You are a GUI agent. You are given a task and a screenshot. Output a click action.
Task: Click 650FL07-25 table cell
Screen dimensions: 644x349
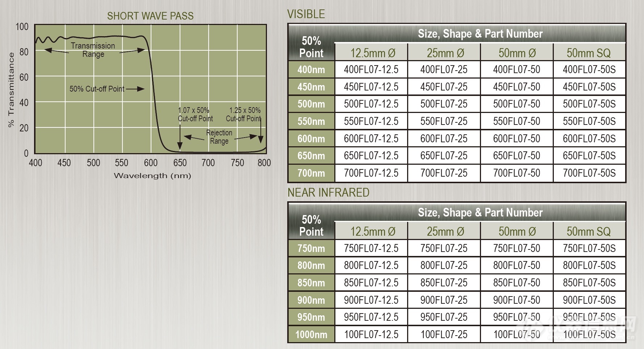444,156
